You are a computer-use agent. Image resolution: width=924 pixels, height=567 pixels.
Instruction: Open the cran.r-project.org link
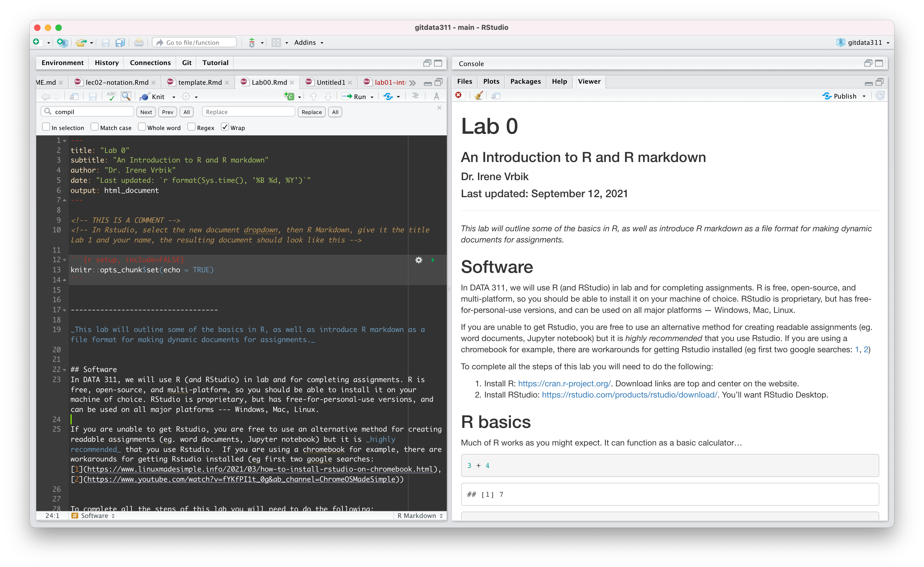click(564, 383)
